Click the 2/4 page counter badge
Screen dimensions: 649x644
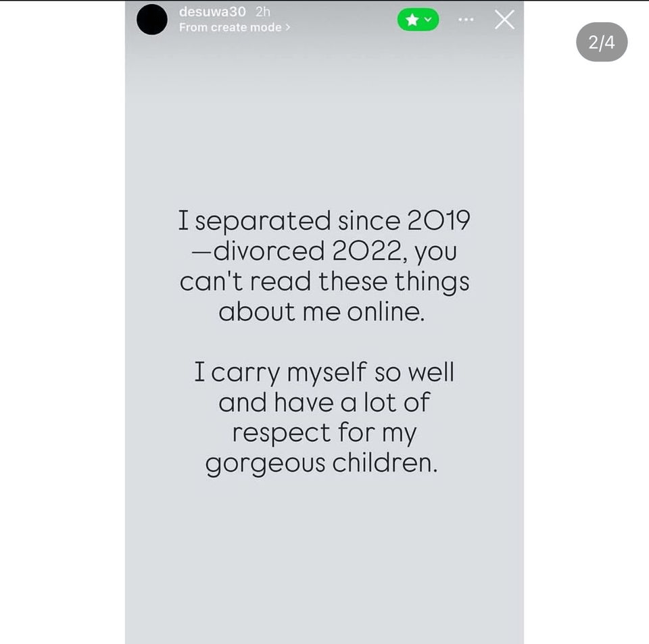(602, 42)
